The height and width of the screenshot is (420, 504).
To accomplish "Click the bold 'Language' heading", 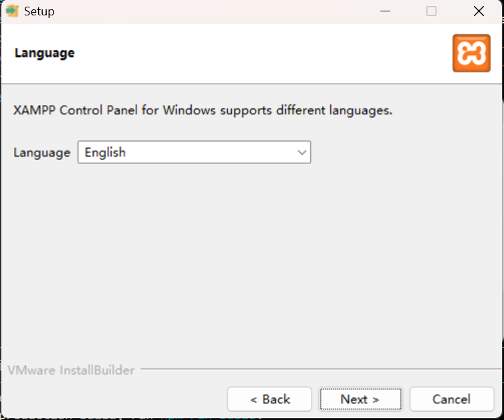I will [45, 53].
